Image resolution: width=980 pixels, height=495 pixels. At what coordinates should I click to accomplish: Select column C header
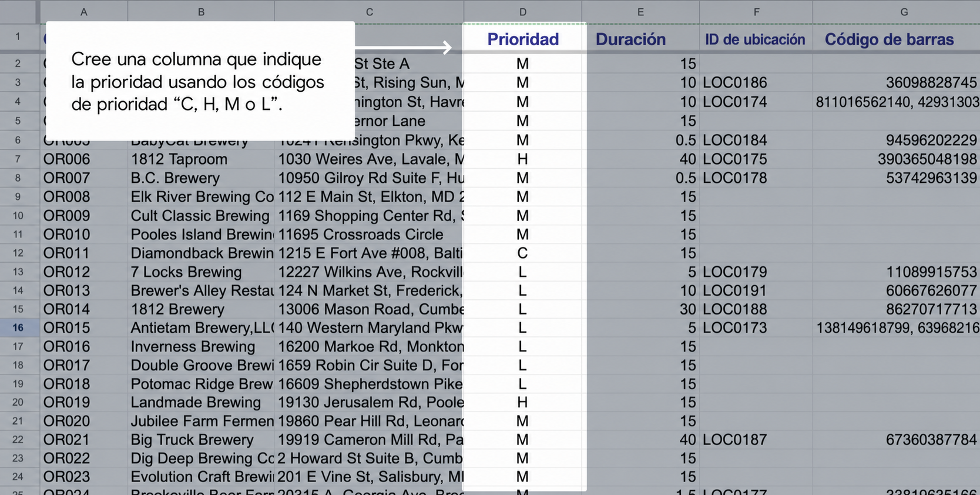coord(369,12)
